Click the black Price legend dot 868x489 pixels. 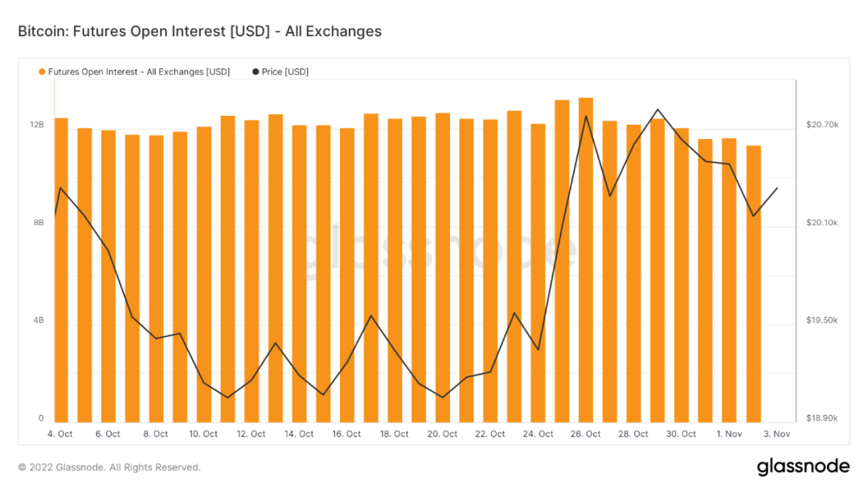(256, 72)
